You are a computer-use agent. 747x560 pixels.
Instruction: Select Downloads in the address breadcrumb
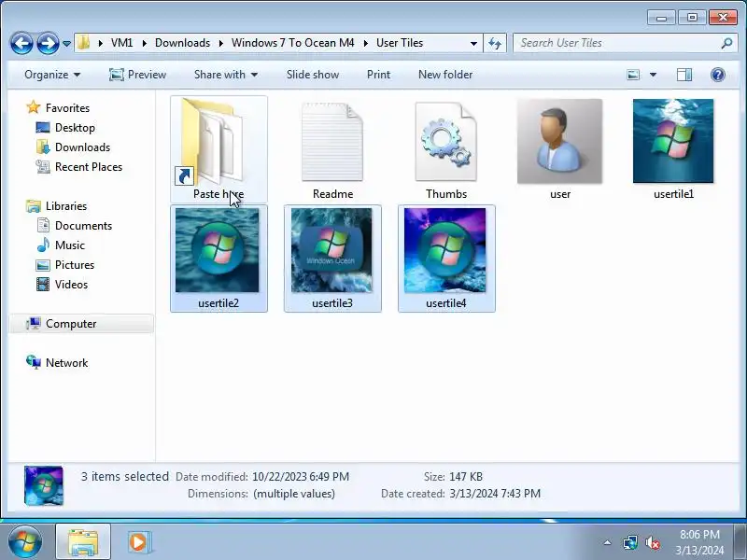click(182, 43)
